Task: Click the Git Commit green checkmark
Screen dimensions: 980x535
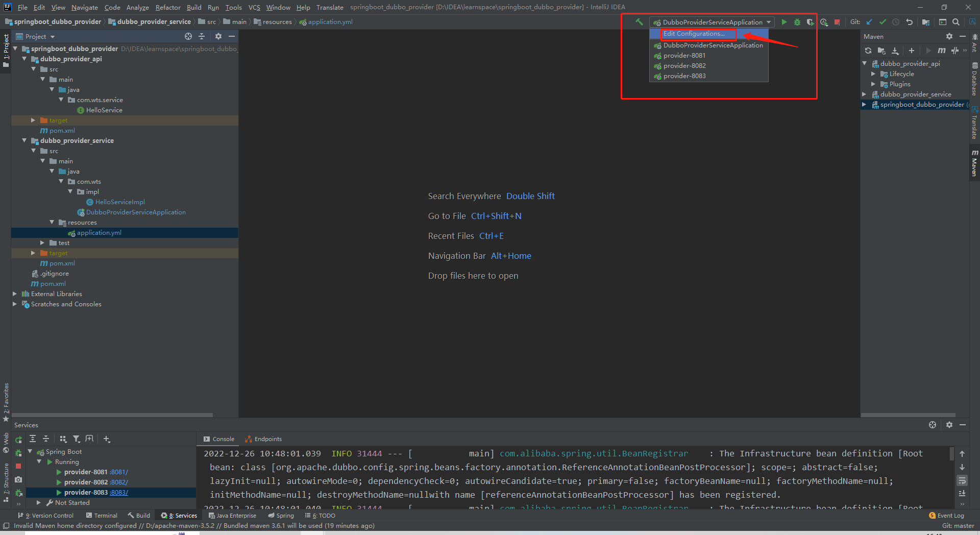Action: (883, 22)
